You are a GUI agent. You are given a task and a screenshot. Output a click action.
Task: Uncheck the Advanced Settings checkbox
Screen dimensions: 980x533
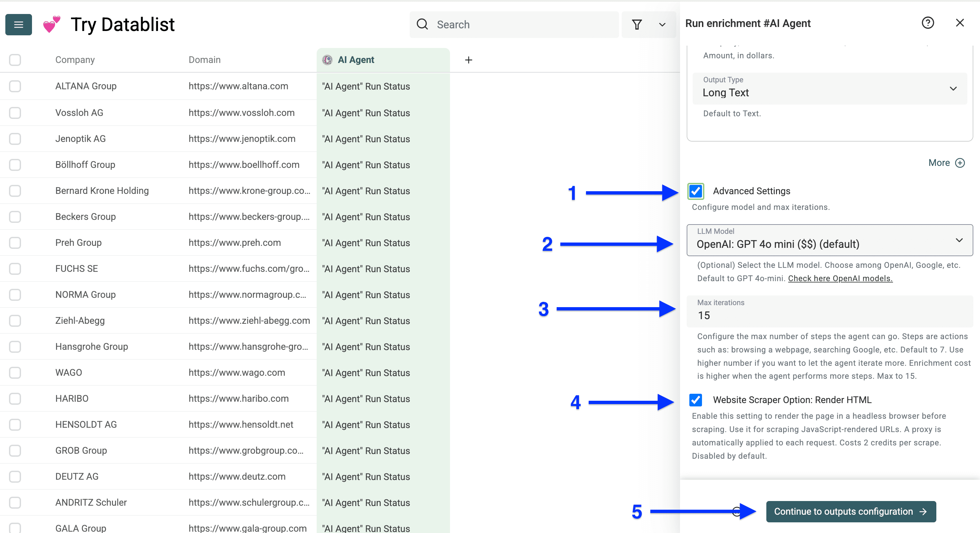[x=696, y=191]
